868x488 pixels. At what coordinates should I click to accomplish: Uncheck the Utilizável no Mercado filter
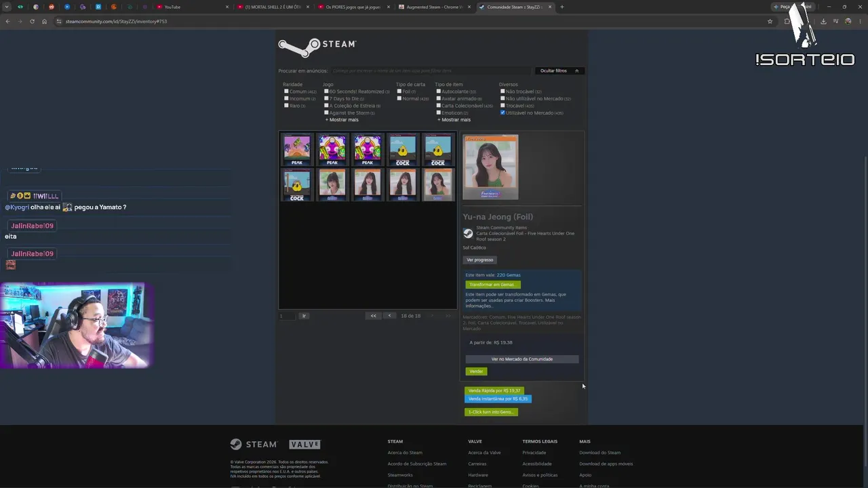502,113
